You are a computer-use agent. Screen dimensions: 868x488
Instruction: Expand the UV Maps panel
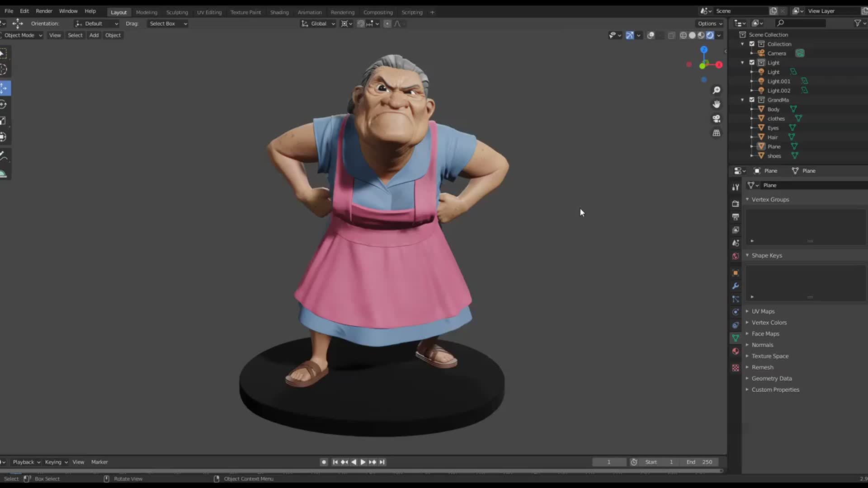point(763,311)
